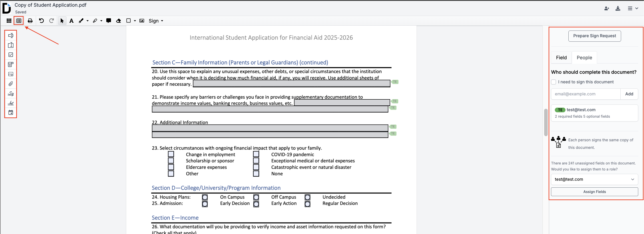Viewport: 644px width, 234px height.
Task: Click the email@example.com input field
Action: (586, 94)
